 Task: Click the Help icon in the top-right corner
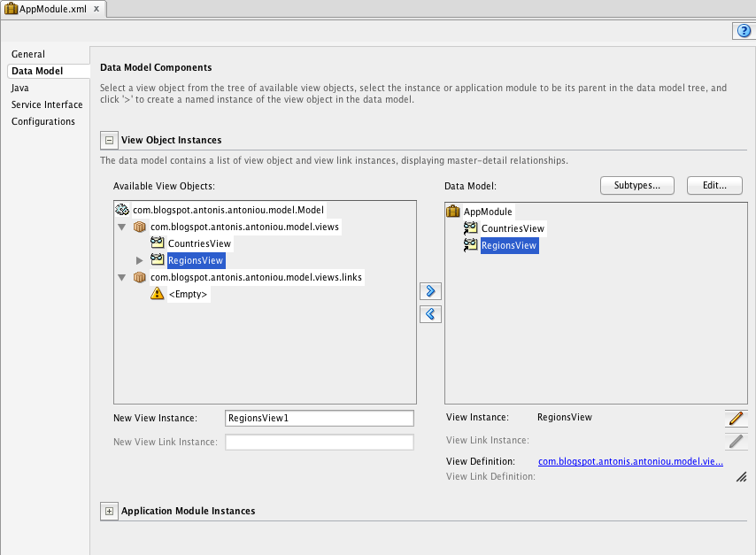744,30
